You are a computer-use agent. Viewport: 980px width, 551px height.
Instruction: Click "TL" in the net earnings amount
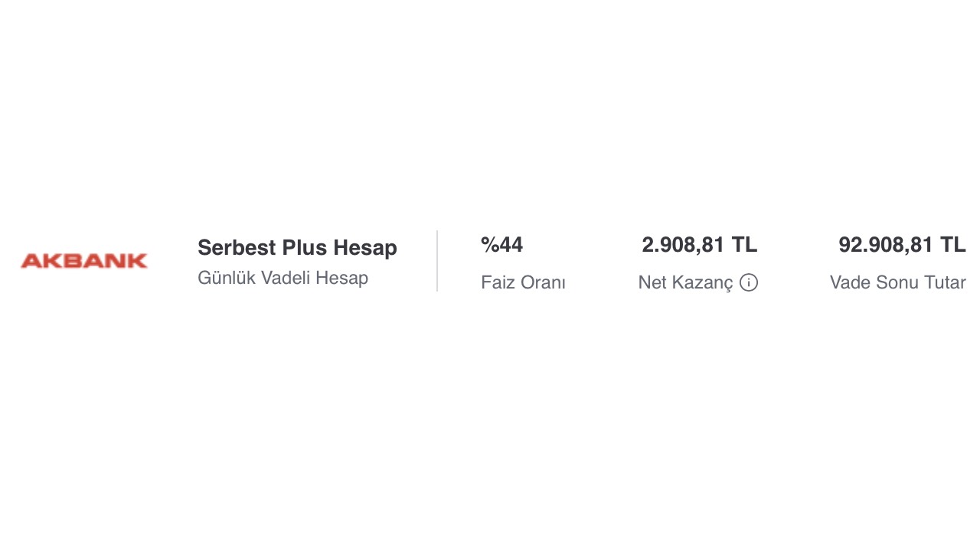tap(744, 245)
